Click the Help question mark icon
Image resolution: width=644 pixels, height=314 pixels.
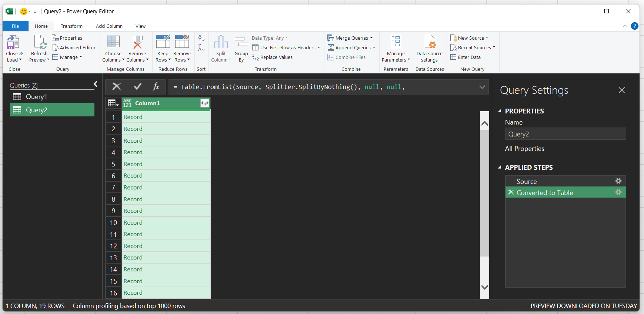click(634, 26)
